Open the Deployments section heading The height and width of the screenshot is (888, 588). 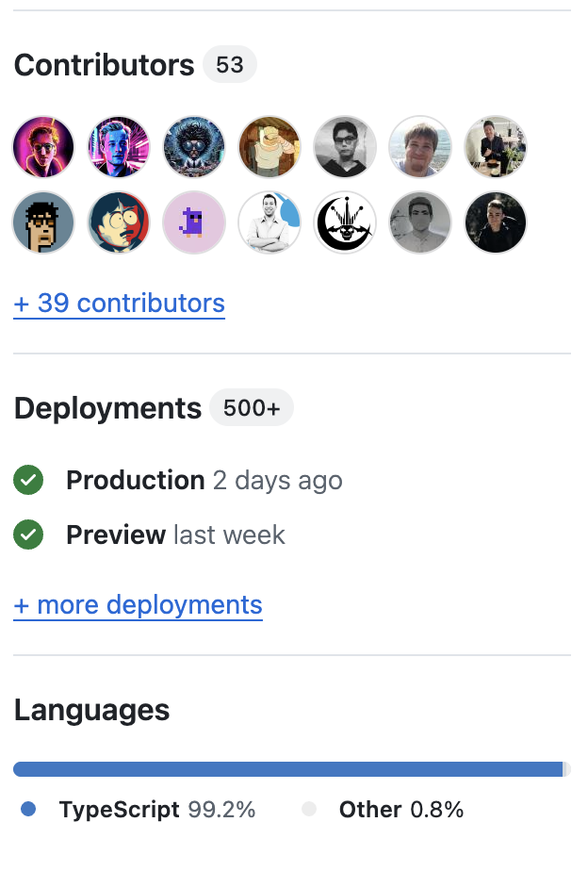click(107, 408)
